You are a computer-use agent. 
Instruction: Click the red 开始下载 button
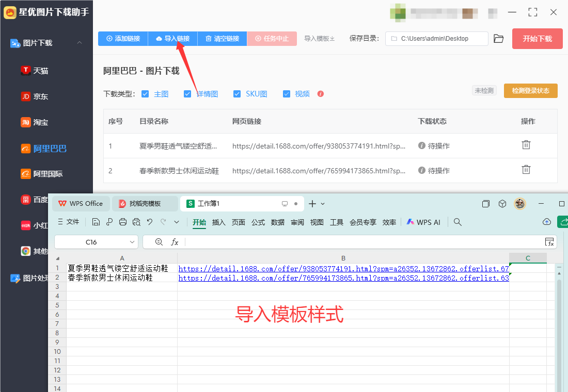pyautogui.click(x=537, y=39)
